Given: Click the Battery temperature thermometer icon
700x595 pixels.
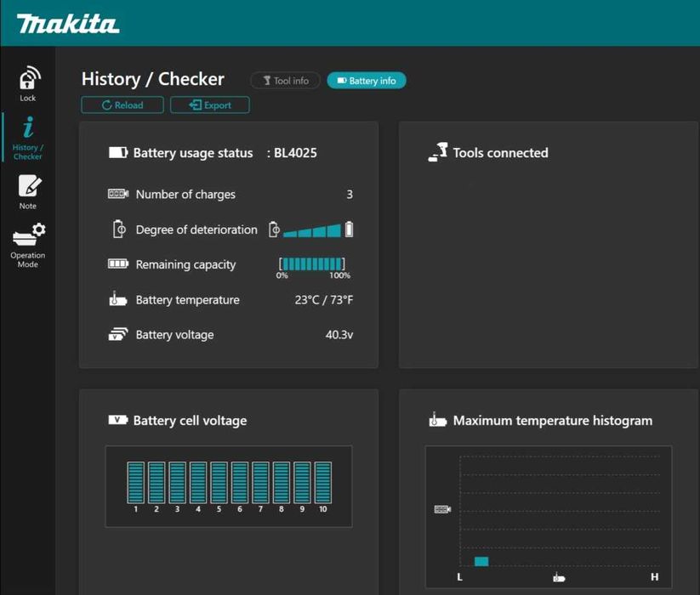Looking at the screenshot, I should click(118, 299).
